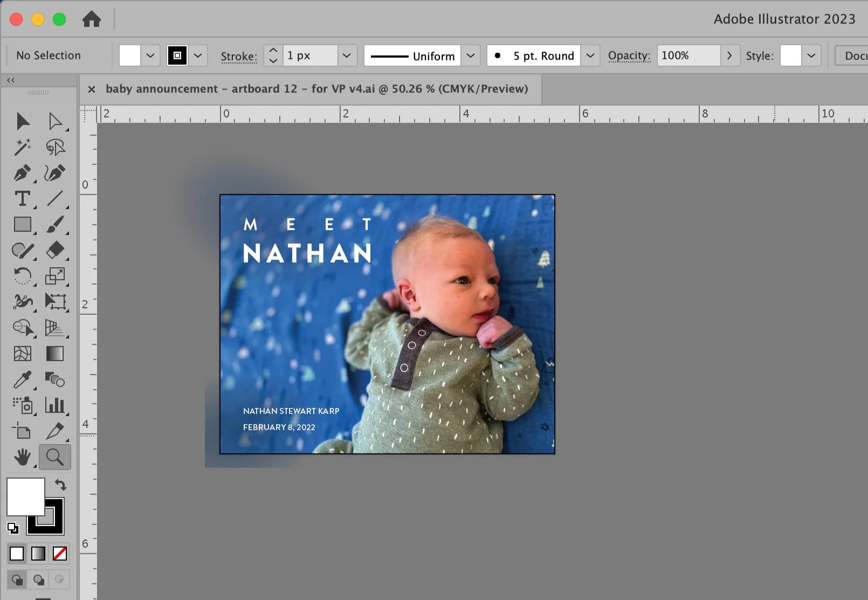The width and height of the screenshot is (868, 600).
Task: Reset to default fill and stroke
Action: [x=13, y=528]
